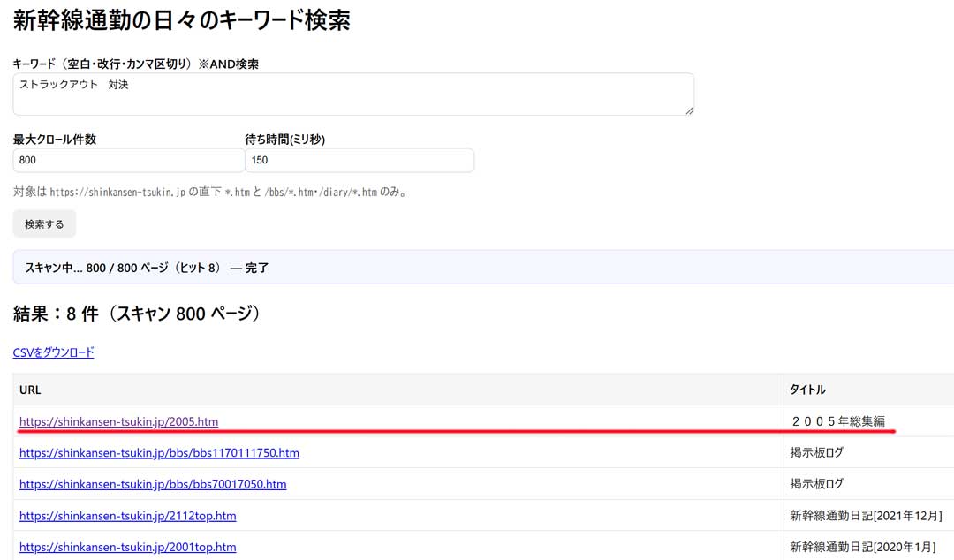The width and height of the screenshot is (954, 560).
Task: Click the textarea resize handle corner
Action: point(689,110)
